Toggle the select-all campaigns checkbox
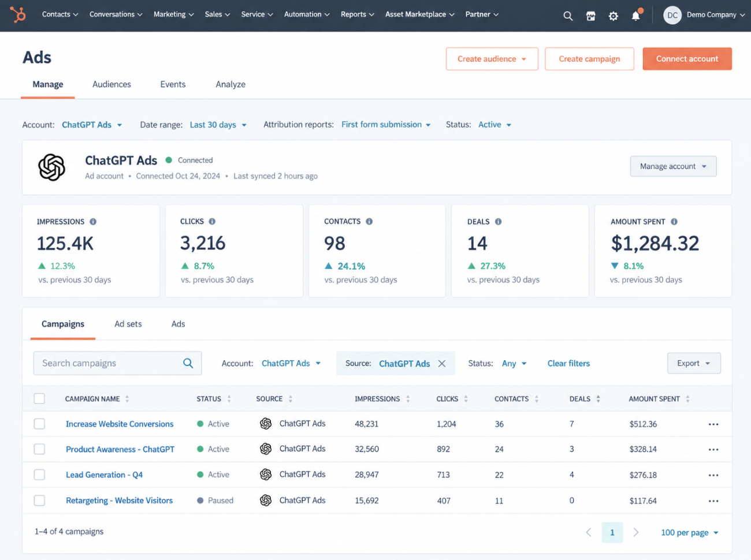Screen dimensions: 751x560 [x=39, y=398]
